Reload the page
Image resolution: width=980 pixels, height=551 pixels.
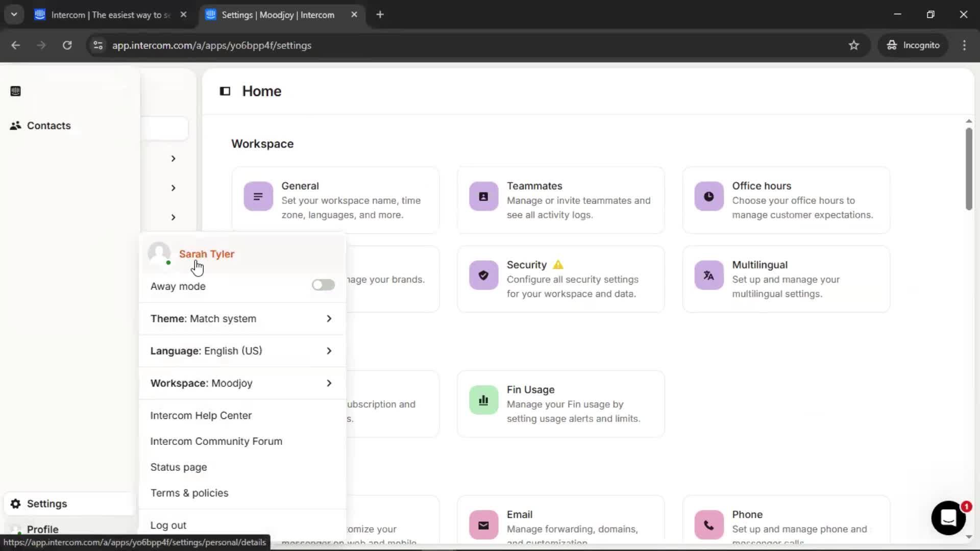click(x=67, y=45)
